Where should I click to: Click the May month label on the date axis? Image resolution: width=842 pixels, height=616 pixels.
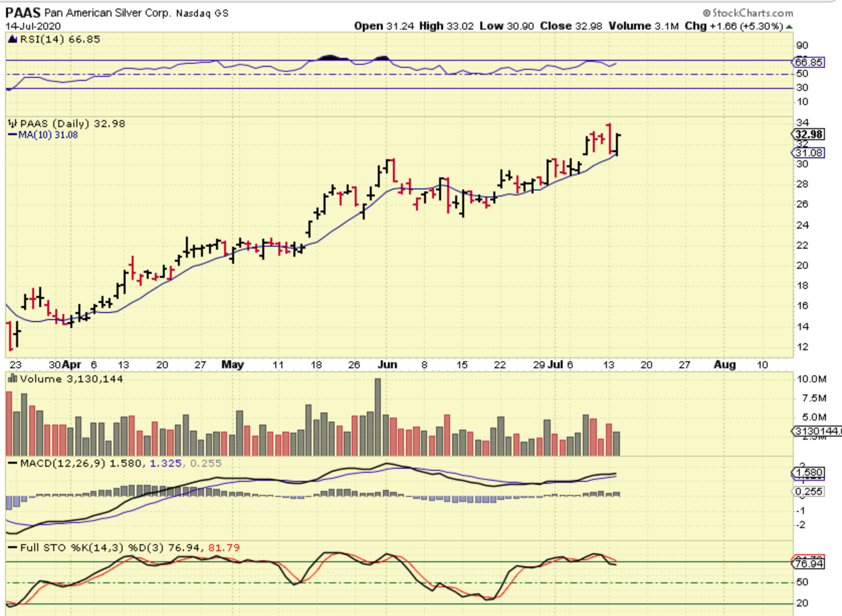[233, 365]
